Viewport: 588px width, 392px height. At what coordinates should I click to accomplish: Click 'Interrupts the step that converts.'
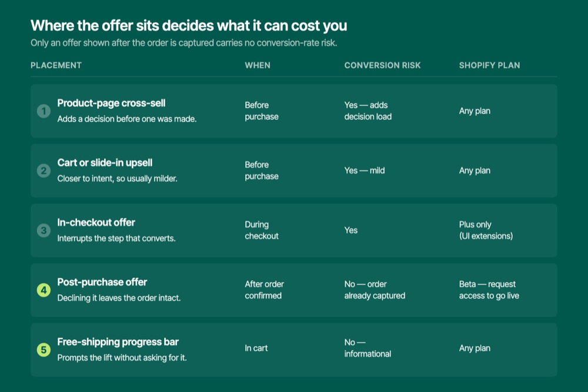(116, 238)
